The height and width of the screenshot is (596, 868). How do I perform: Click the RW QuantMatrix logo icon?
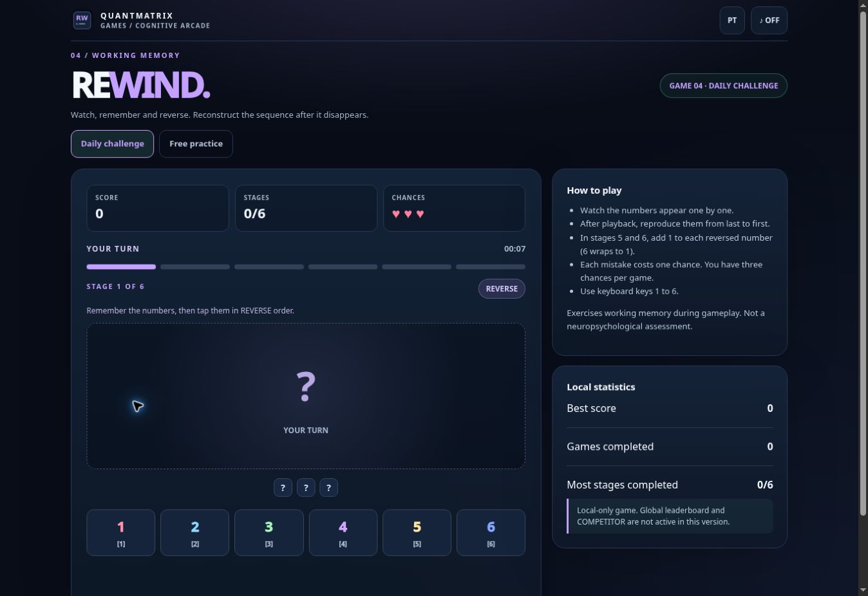coord(82,20)
